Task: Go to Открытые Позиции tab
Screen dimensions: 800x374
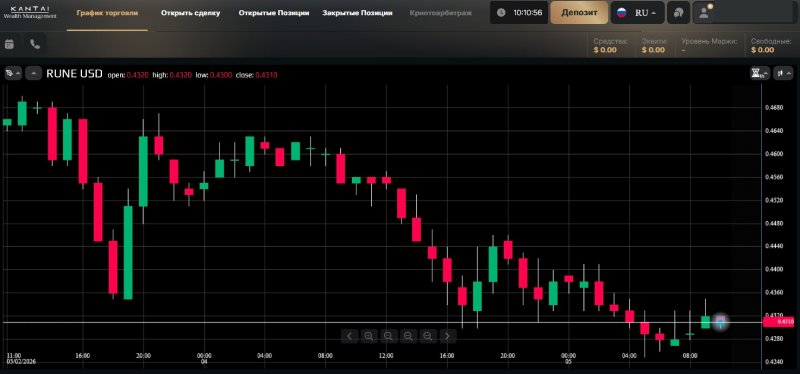Action: point(274,13)
